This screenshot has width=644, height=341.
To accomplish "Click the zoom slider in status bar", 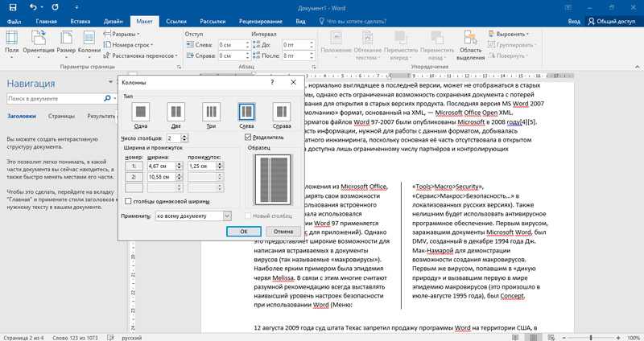I will click(x=591, y=338).
